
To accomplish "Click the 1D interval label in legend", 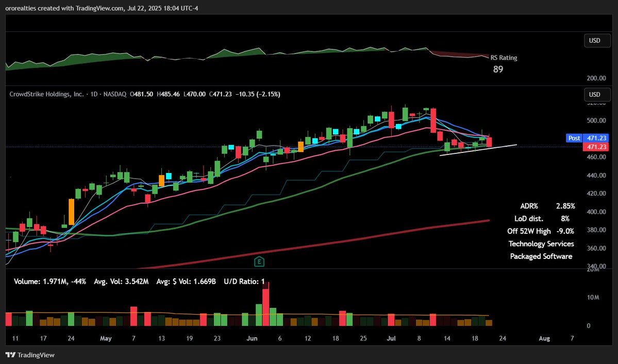I will coord(94,94).
